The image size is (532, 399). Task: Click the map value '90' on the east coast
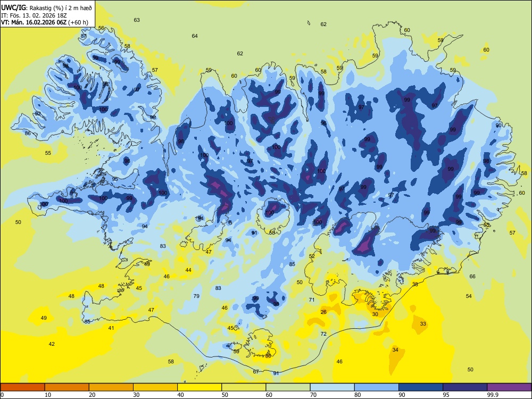[x=499, y=126]
